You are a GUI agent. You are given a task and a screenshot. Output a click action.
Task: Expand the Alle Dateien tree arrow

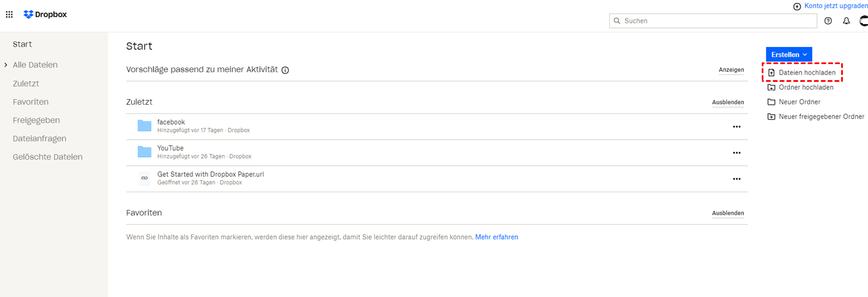[6, 65]
